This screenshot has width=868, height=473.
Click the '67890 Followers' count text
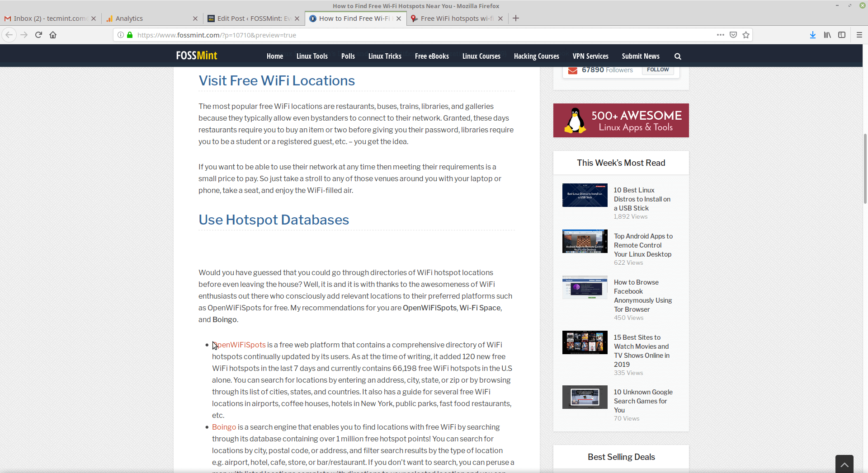coord(607,70)
